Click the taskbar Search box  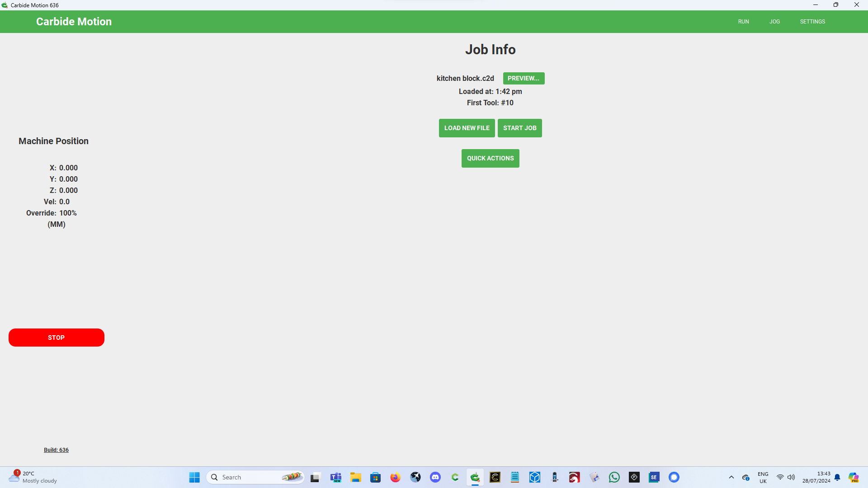(x=255, y=477)
